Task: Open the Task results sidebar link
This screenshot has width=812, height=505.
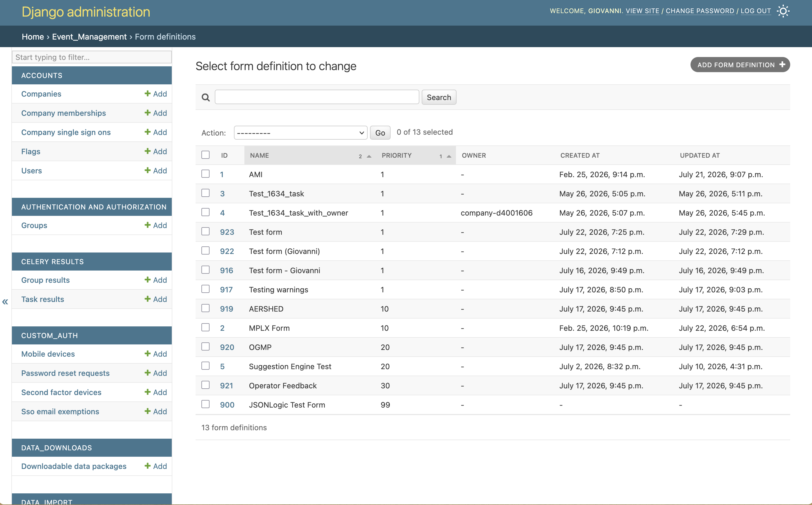Action: click(43, 299)
